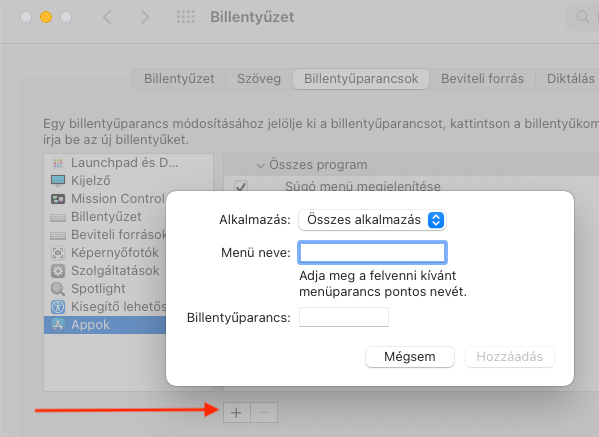Select the Billentyűparancsok tab
This screenshot has width=599, height=437.
coord(361,79)
